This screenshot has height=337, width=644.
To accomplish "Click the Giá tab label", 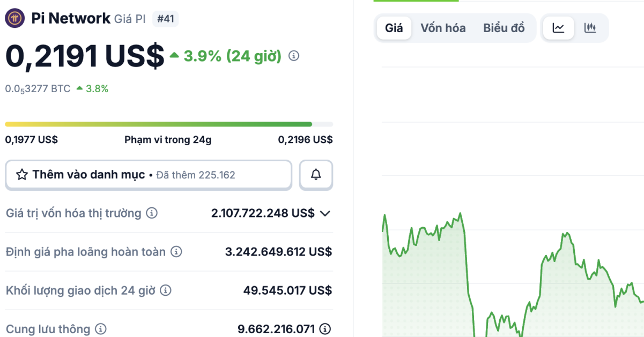I will pos(394,28).
